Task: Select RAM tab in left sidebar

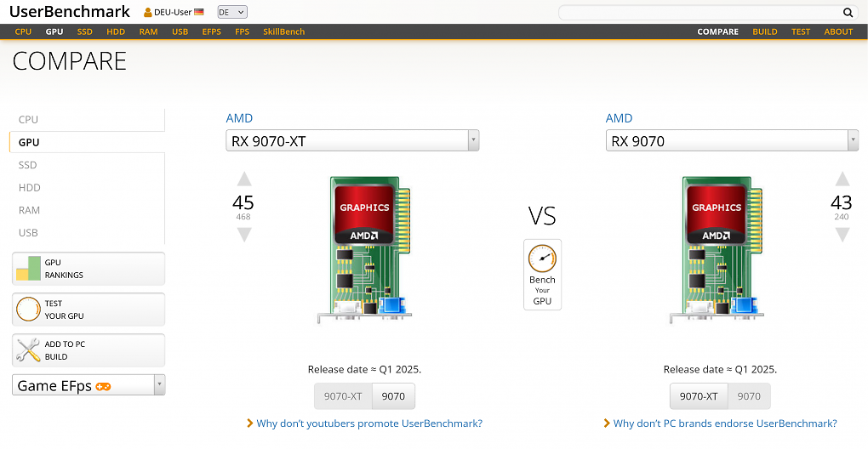Action: point(87,210)
